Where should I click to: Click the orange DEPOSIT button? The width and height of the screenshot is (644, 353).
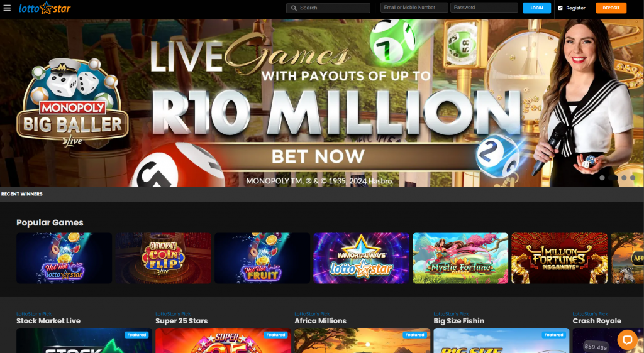pyautogui.click(x=611, y=8)
